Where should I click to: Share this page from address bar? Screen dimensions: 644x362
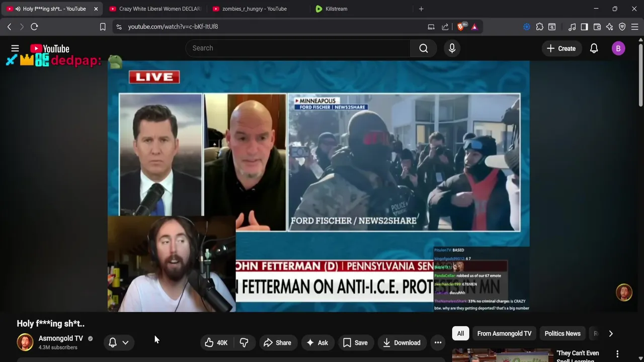[445, 27]
